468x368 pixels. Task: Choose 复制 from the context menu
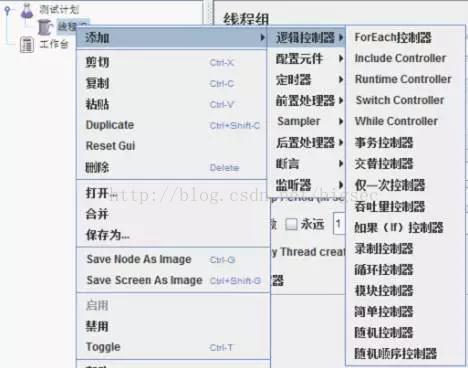171,83
